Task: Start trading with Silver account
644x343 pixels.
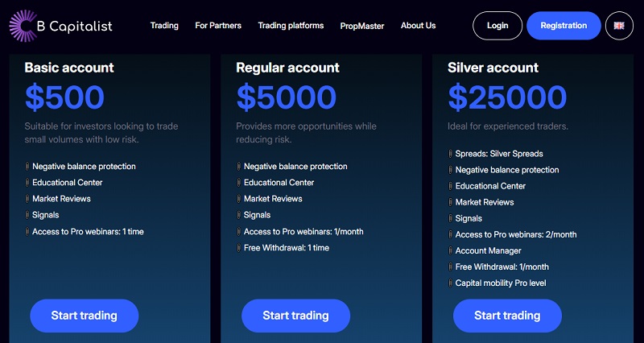Action: (x=507, y=316)
